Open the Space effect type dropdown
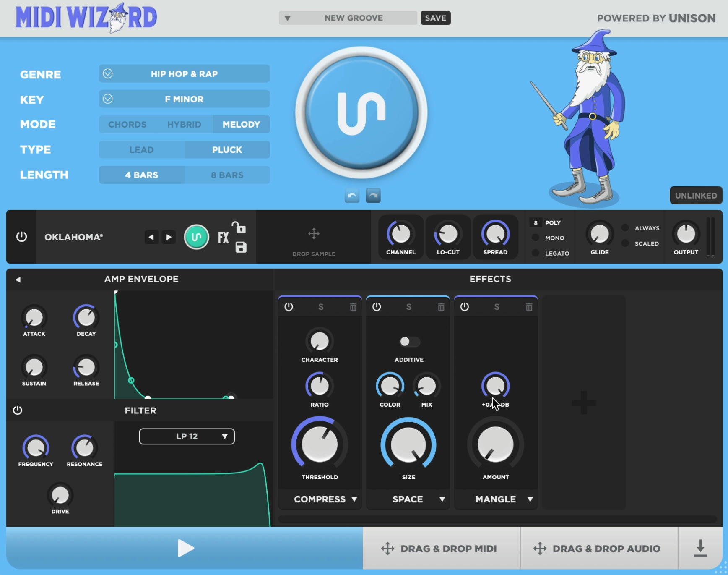The height and width of the screenshot is (575, 728). 408,499
